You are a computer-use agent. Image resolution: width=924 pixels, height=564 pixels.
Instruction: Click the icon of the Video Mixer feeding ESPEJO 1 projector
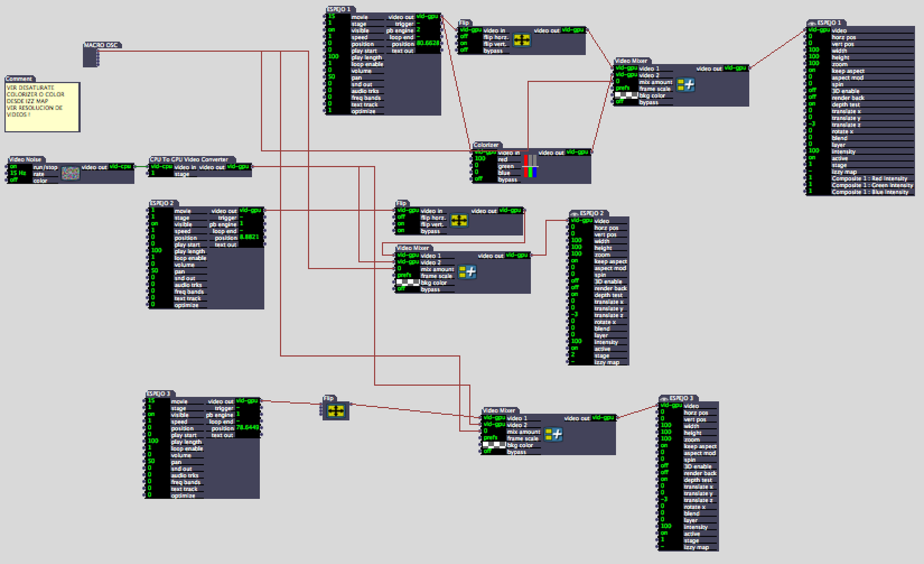point(685,85)
